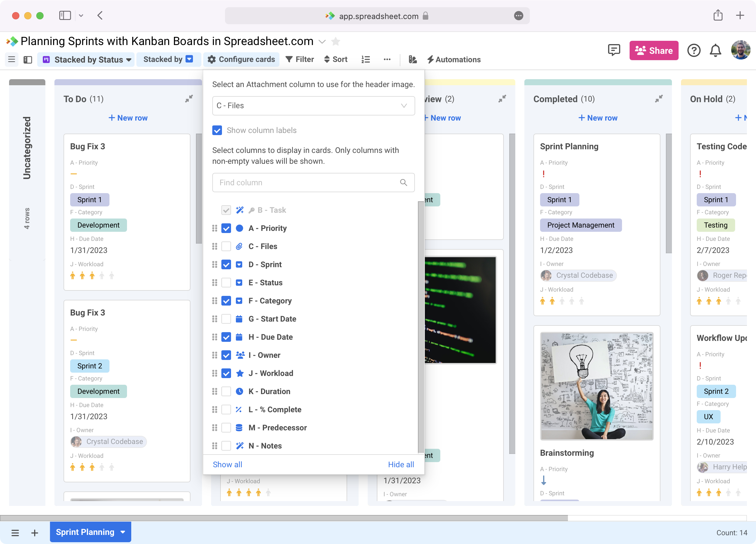This screenshot has width=756, height=544.
Task: Click the Show all link
Action: (x=227, y=464)
